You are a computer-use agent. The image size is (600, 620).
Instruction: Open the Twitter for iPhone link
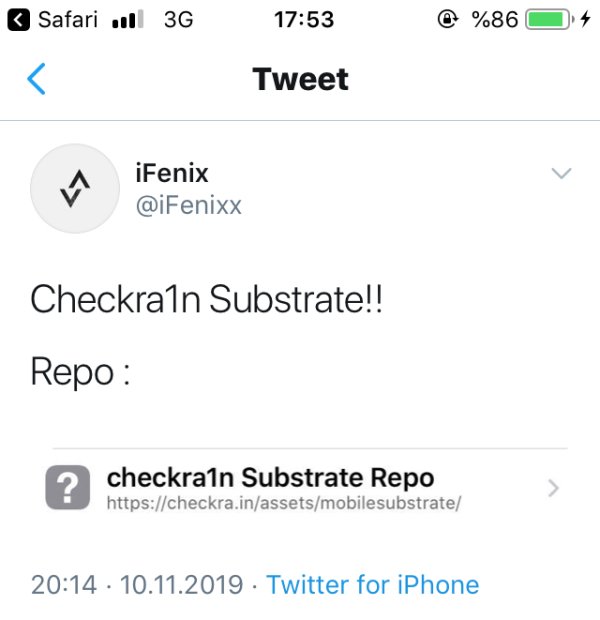pos(372,584)
